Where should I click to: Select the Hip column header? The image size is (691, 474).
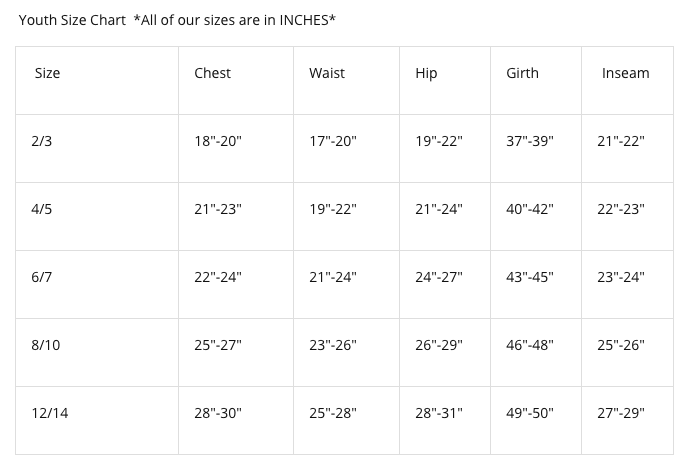coord(426,73)
